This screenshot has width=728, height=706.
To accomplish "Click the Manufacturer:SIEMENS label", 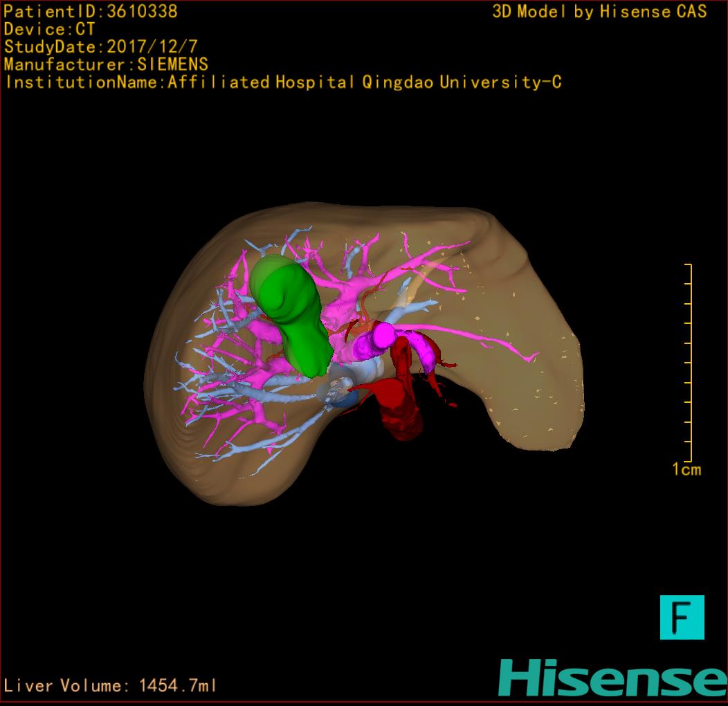I will click(x=106, y=64).
